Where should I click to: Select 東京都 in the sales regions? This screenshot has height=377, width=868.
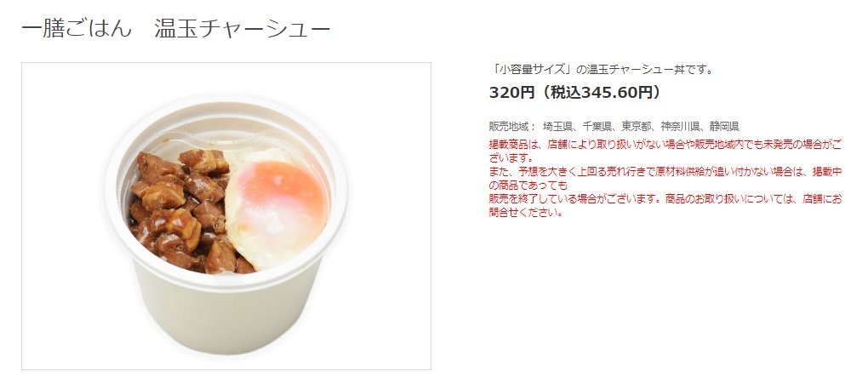[x=636, y=126]
